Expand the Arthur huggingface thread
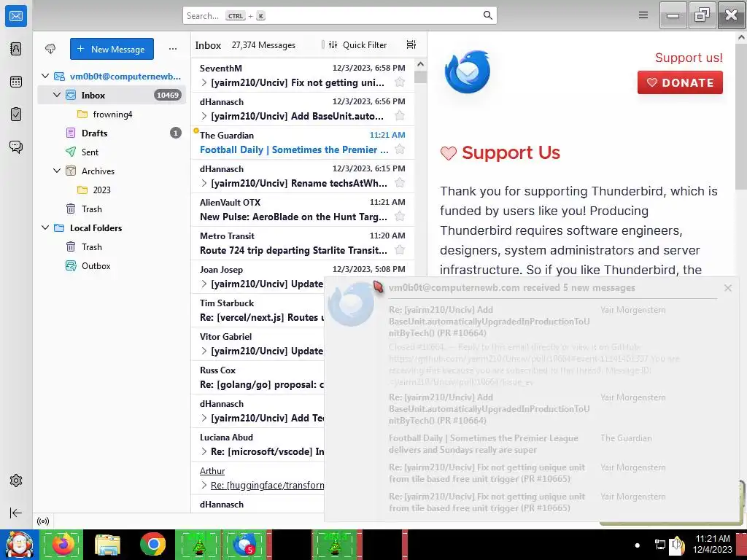The height and width of the screenshot is (560, 747). click(204, 485)
